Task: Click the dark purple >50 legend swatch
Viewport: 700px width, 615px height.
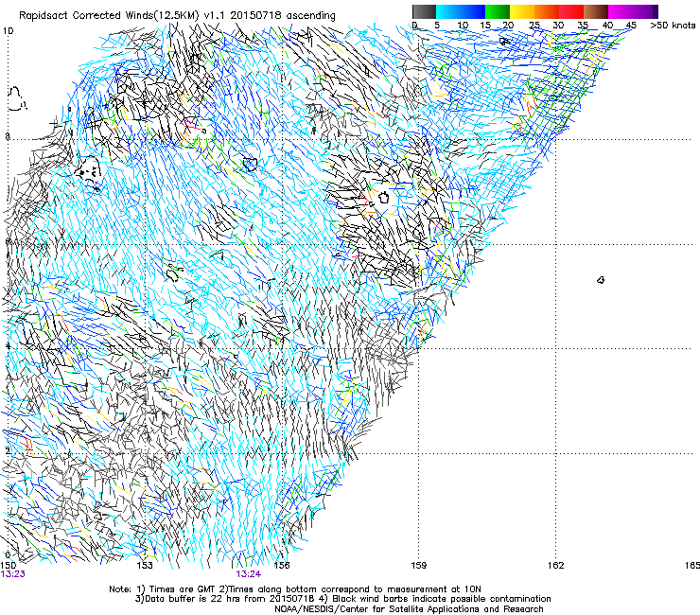Action: [x=655, y=11]
